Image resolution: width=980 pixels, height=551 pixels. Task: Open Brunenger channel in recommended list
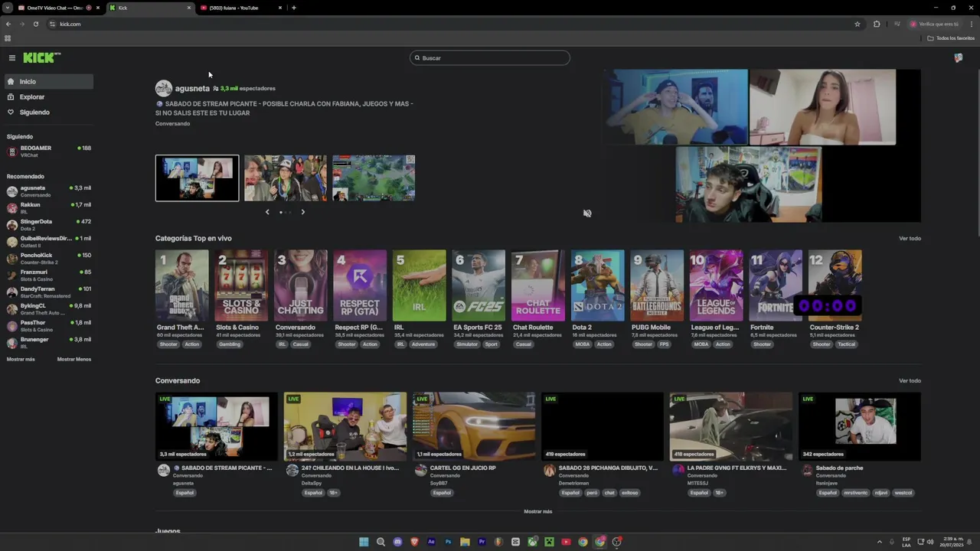(49, 343)
